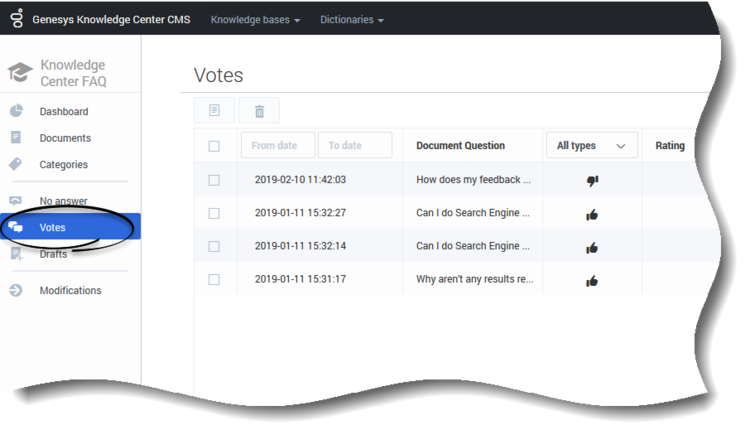The height and width of the screenshot is (435, 750).
Task: Click the To date input field
Action: pos(355,145)
